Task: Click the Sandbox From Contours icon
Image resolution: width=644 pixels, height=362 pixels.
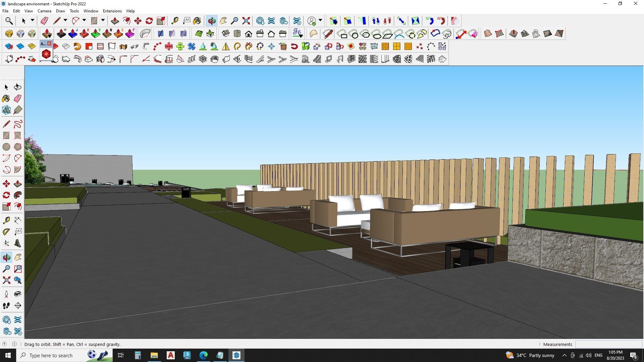Action: tap(488, 34)
